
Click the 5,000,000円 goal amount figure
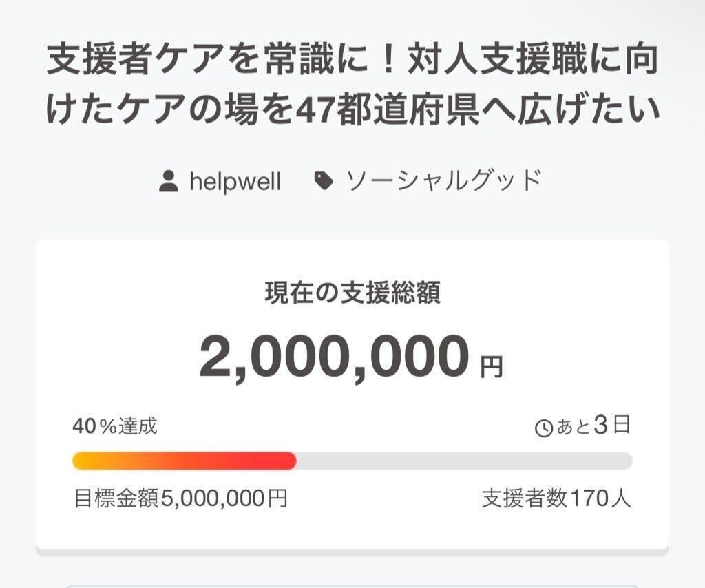(224, 498)
